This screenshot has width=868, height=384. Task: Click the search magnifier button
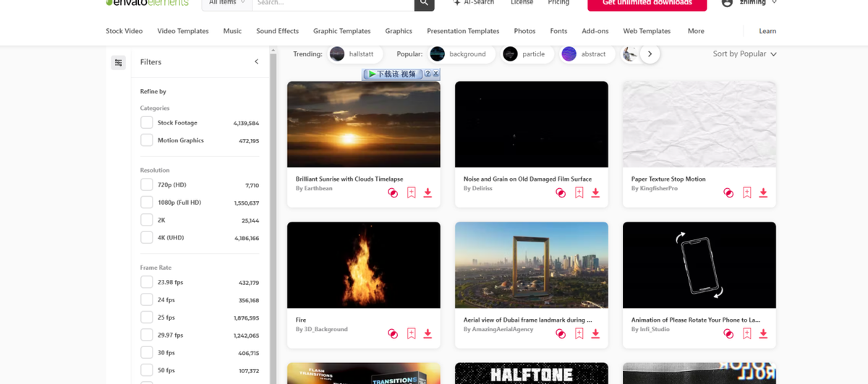tap(424, 3)
